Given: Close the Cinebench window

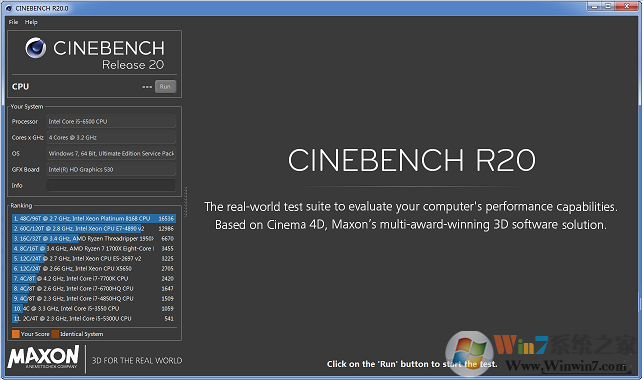Looking at the screenshot, I should [627, 6].
